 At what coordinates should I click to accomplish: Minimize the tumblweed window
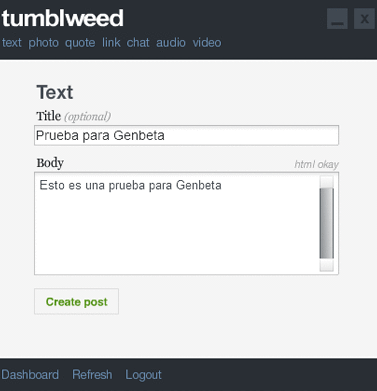[x=337, y=19]
